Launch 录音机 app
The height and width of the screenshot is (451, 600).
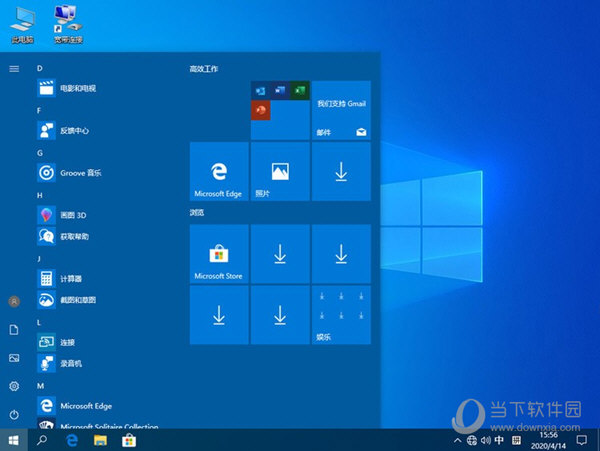103,363
